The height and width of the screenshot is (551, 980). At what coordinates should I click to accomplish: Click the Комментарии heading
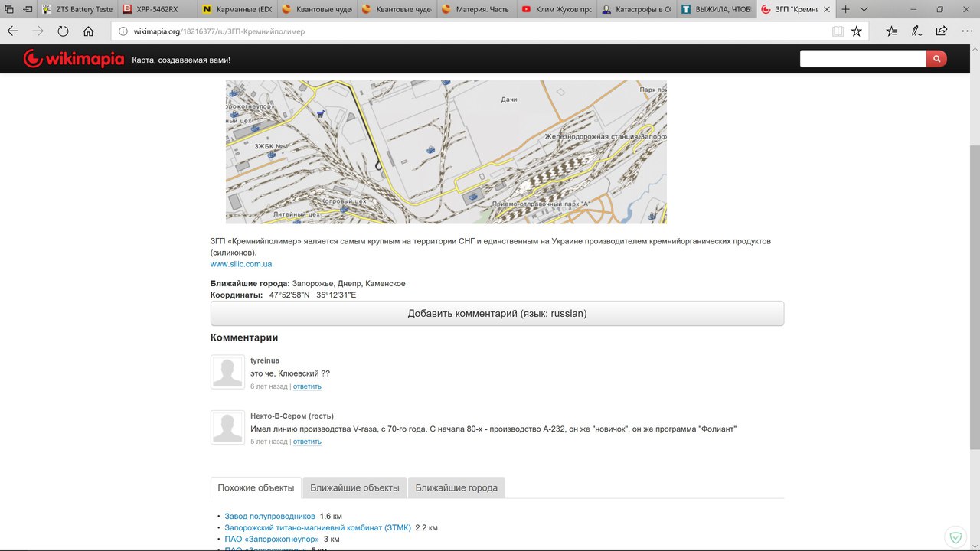(x=244, y=337)
